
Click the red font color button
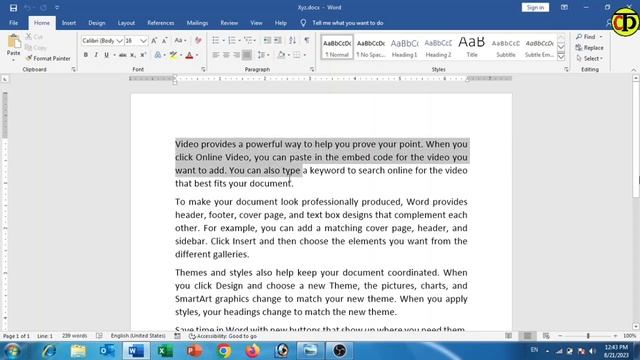[189, 55]
